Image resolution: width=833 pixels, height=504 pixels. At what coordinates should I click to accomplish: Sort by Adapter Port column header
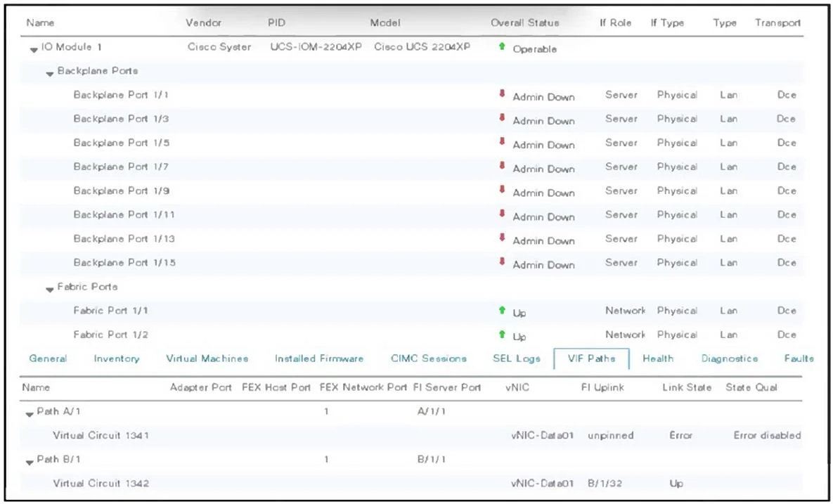point(201,387)
